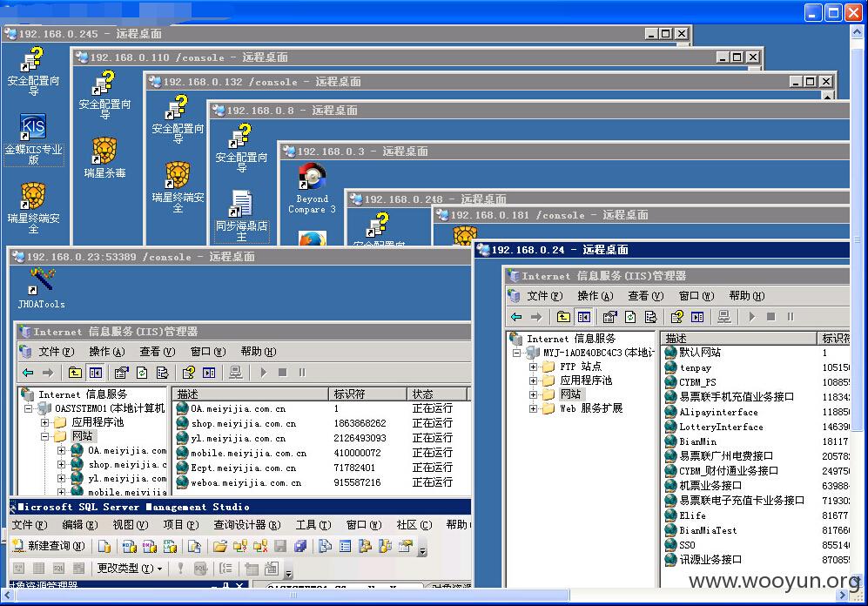Open 安全配置向导 icon in 192.168.0.8 window
Screen dimensions: 868x606
tap(241, 148)
